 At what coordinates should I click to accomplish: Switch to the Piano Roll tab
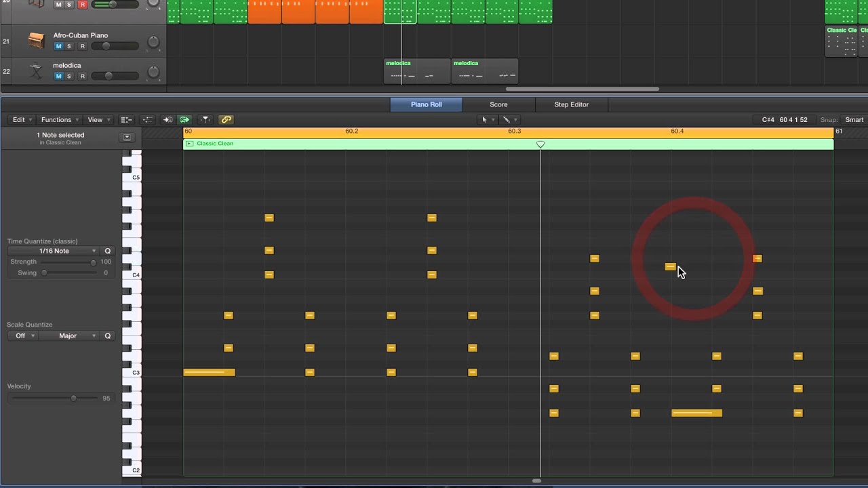(426, 104)
